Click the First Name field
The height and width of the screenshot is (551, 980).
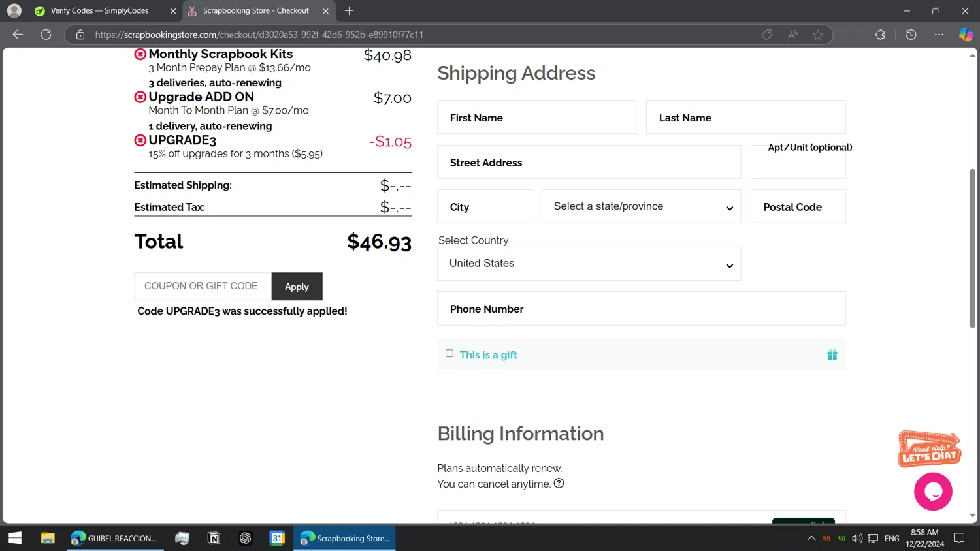pyautogui.click(x=536, y=118)
